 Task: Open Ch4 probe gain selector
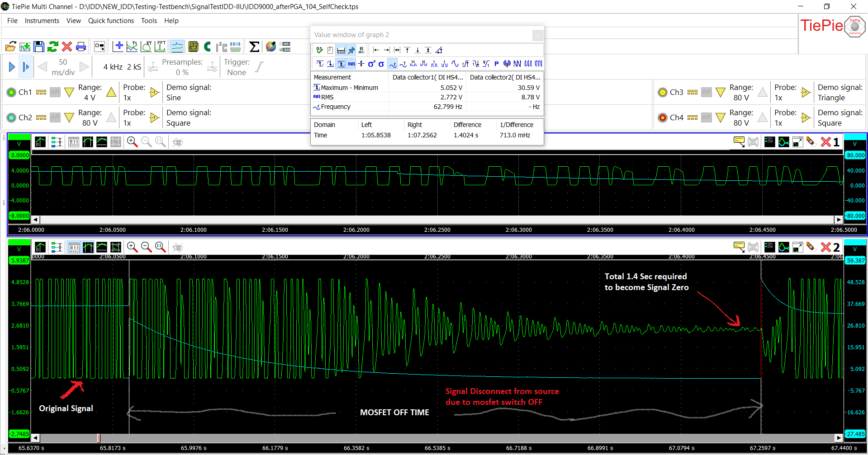pyautogui.click(x=806, y=117)
